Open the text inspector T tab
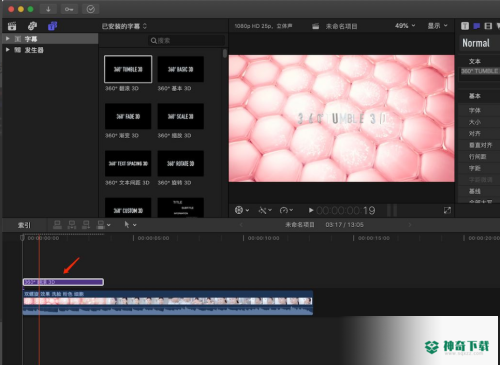Screen dimensions: 500x365 (x=465, y=26)
